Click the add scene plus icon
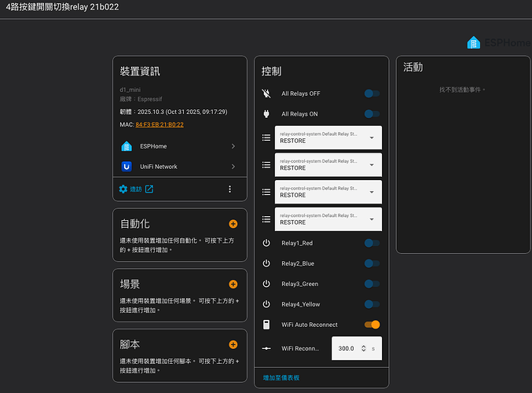The height and width of the screenshot is (393, 532). click(233, 285)
